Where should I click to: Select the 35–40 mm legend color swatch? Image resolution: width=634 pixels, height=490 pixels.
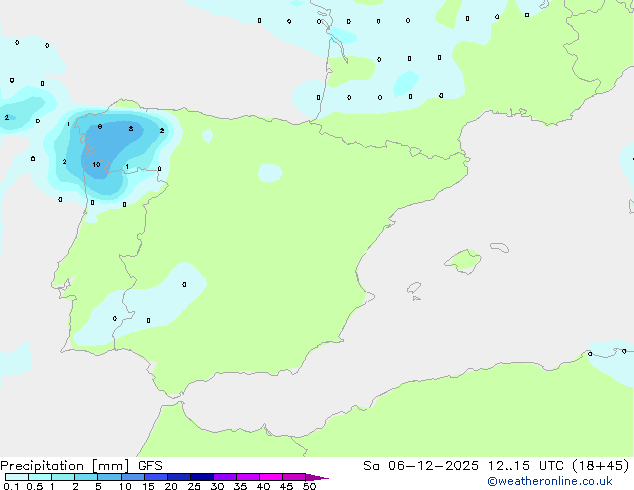point(248,477)
